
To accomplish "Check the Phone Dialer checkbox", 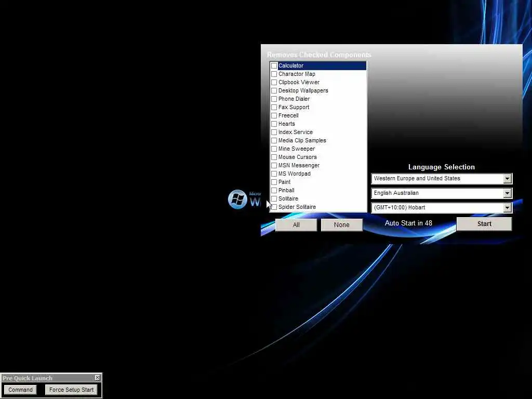I will [x=274, y=99].
